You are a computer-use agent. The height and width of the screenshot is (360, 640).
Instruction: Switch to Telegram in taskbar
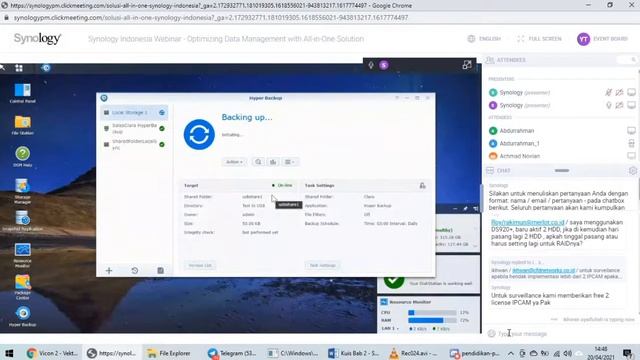click(x=232, y=353)
